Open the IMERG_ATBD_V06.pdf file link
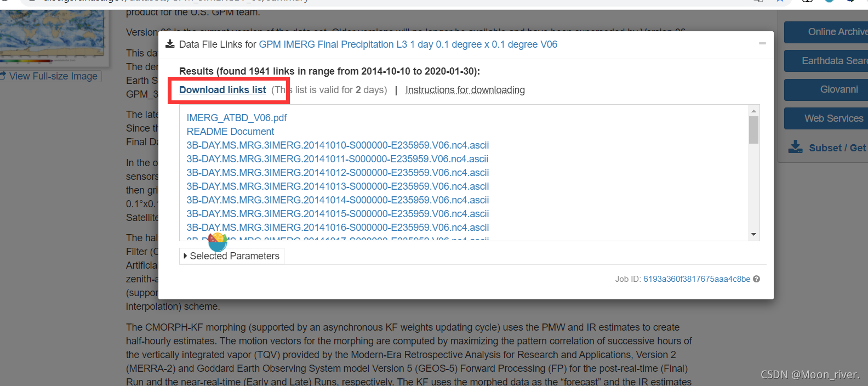Image resolution: width=868 pixels, height=386 pixels. [x=237, y=118]
